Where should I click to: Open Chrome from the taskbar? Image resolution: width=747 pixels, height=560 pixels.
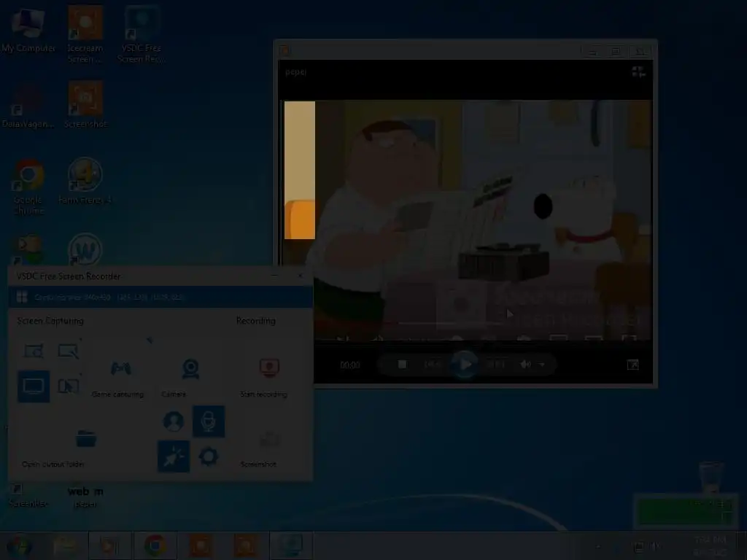[x=155, y=545]
